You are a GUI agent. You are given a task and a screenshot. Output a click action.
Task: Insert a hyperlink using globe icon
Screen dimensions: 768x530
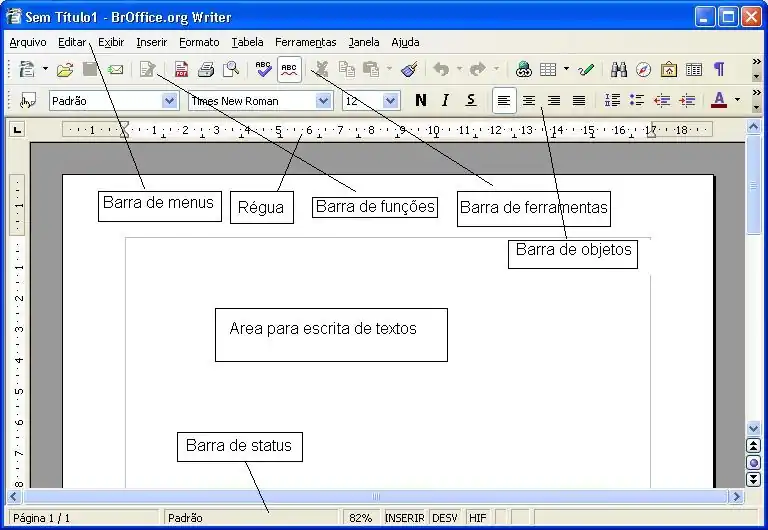pos(523,69)
